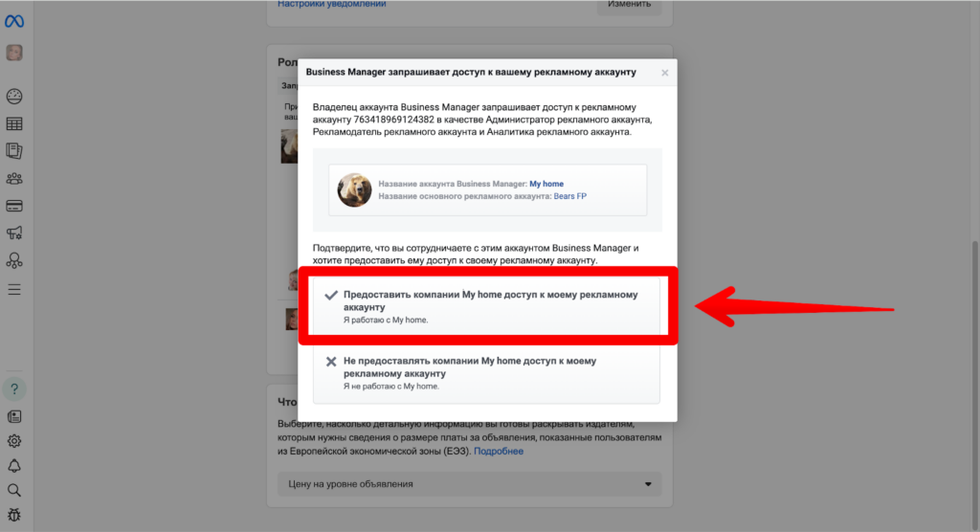This screenshot has height=532, width=980.
Task: Open the Audiences people icon
Action: click(x=14, y=179)
